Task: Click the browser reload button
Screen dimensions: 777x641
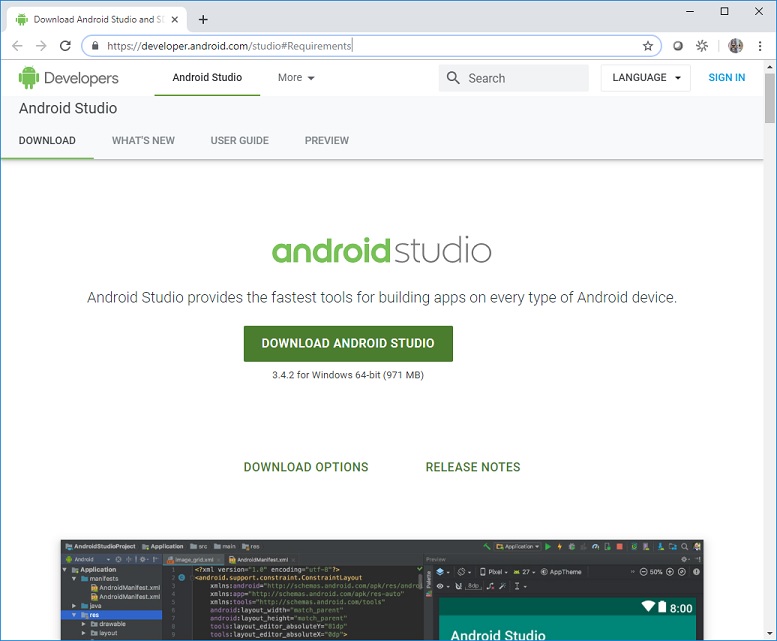Action: coord(66,46)
